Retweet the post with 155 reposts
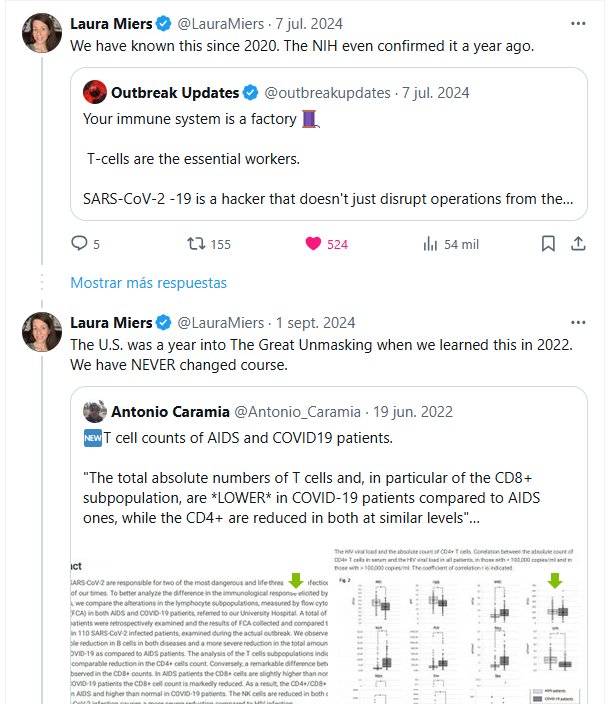 coord(198,243)
